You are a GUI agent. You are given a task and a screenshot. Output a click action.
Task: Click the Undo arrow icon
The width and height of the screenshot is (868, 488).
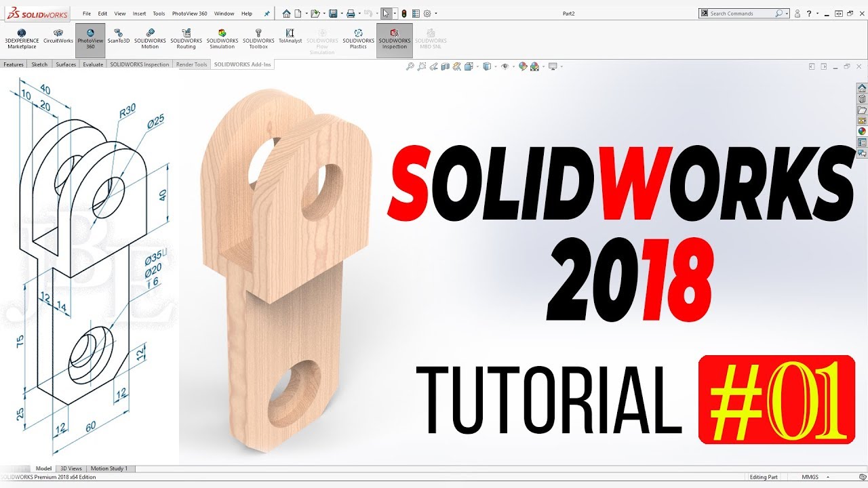coord(368,14)
